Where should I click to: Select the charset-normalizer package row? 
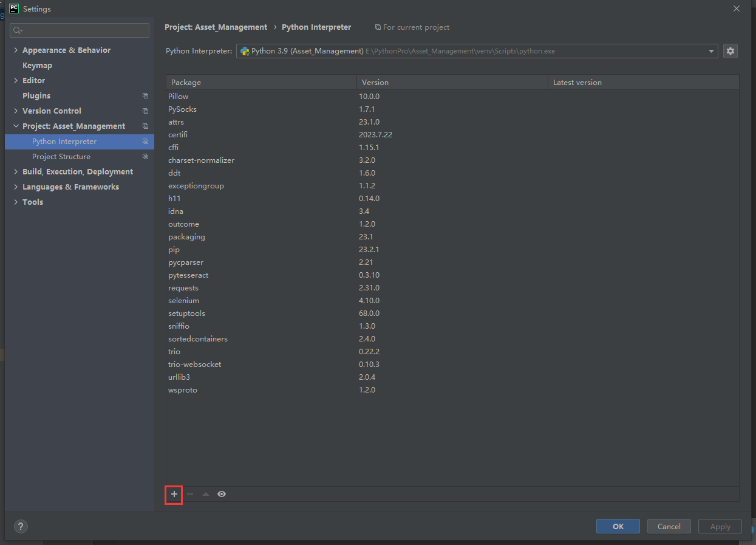(x=452, y=160)
